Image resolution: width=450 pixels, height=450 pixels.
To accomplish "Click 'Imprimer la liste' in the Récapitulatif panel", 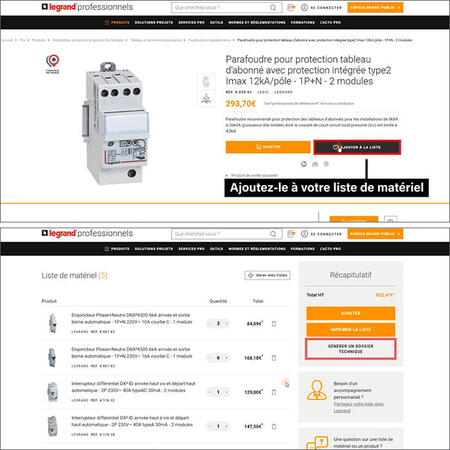I will point(351,329).
